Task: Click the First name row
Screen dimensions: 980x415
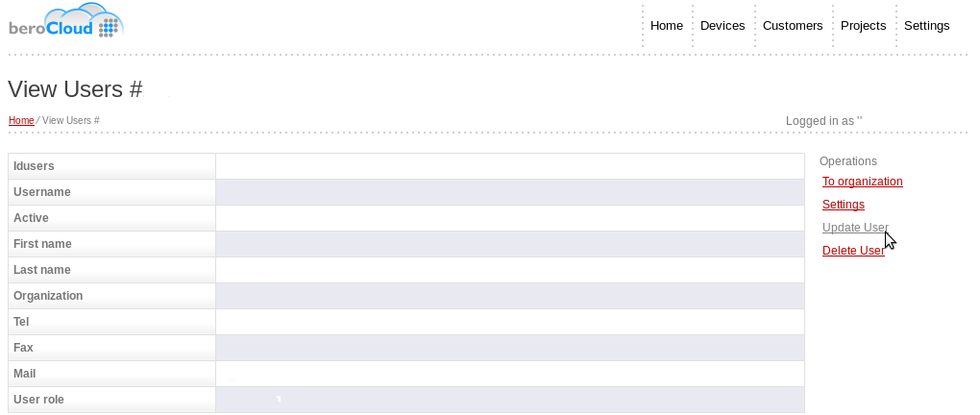Action: [406, 244]
